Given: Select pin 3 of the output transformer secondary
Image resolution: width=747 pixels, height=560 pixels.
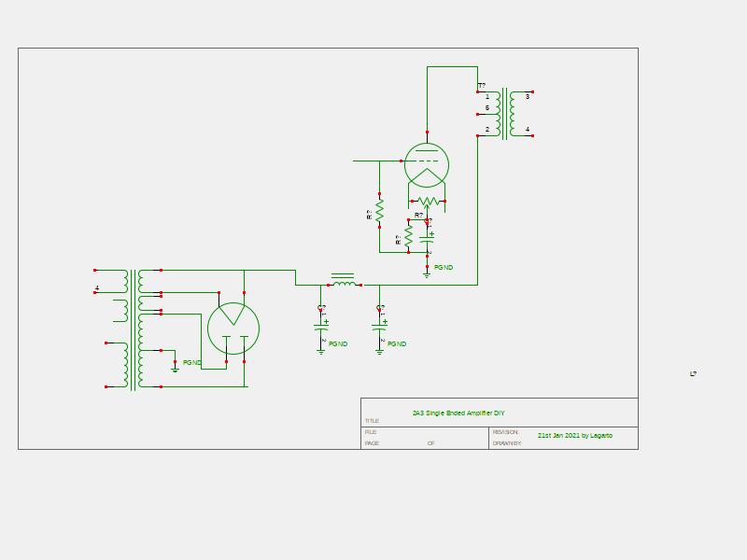Looking at the screenshot, I should point(528,96).
